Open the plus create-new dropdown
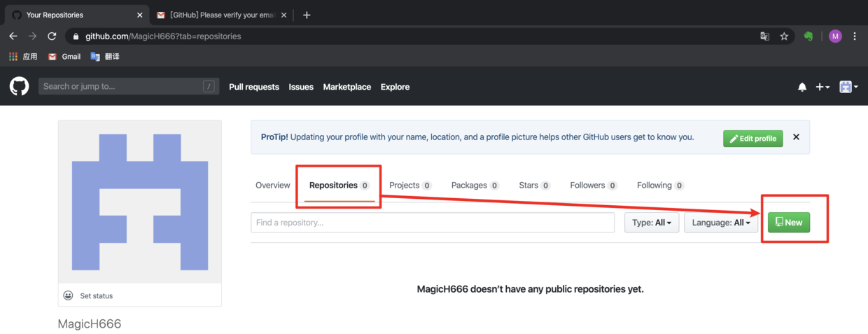 pos(822,87)
